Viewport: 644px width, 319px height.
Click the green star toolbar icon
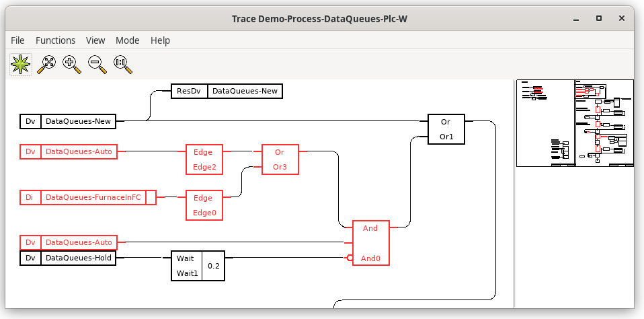point(20,65)
